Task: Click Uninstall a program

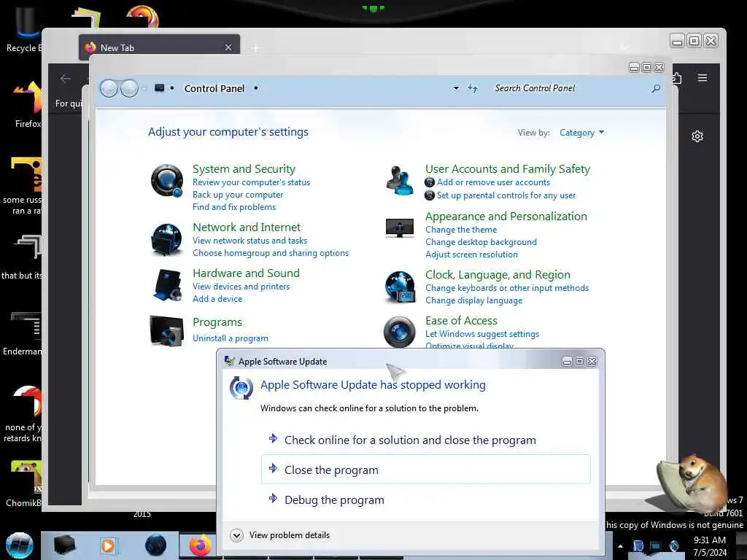Action: pyautogui.click(x=230, y=338)
